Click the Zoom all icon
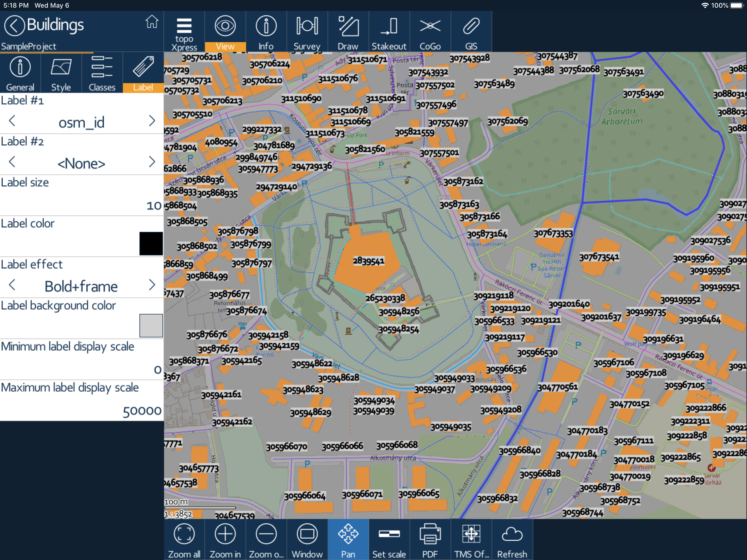The image size is (747, 560). 184,539
